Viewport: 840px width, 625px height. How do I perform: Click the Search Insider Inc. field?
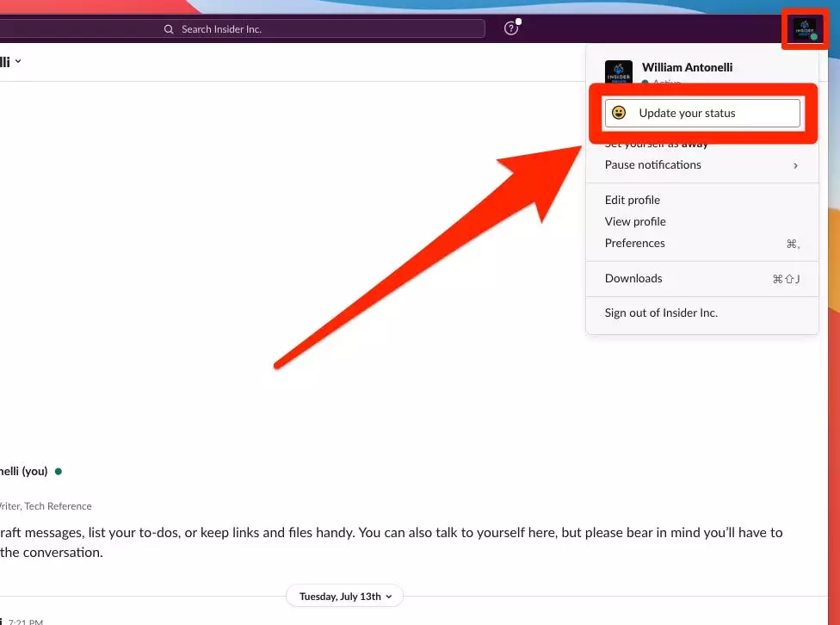[241, 29]
